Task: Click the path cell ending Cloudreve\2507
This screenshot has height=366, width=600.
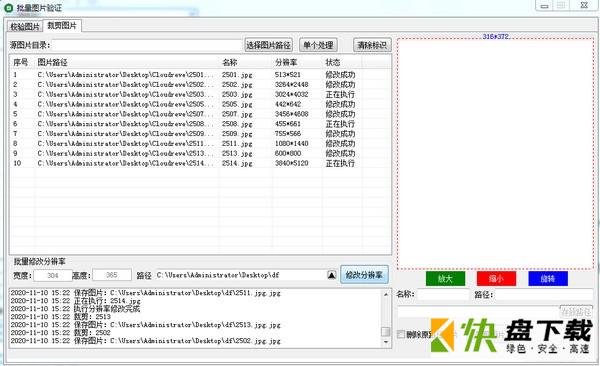Action: coord(126,114)
